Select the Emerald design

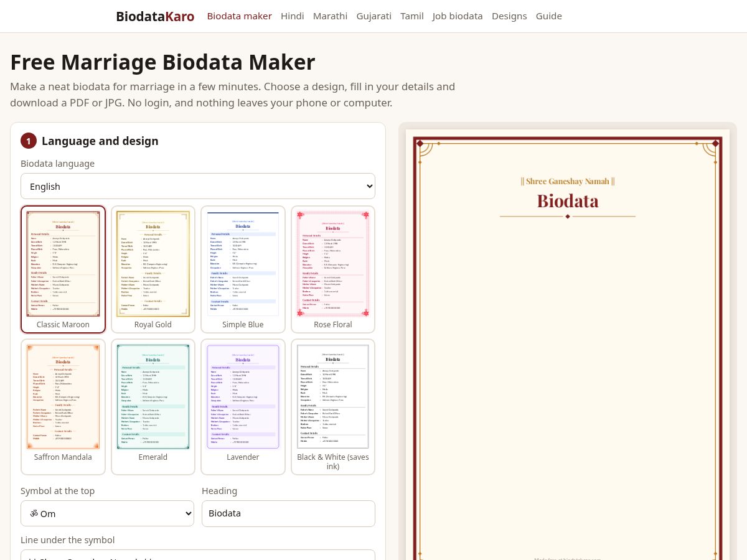click(x=153, y=407)
